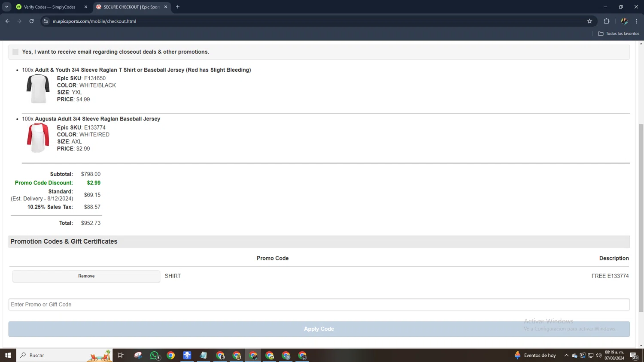
Task: Open a new browser tab
Action: coord(178,7)
